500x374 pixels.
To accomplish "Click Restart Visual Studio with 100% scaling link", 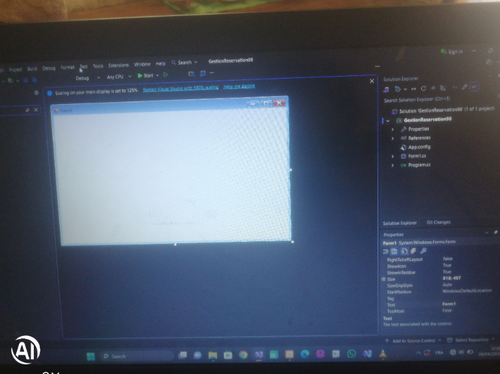I will coord(181,88).
